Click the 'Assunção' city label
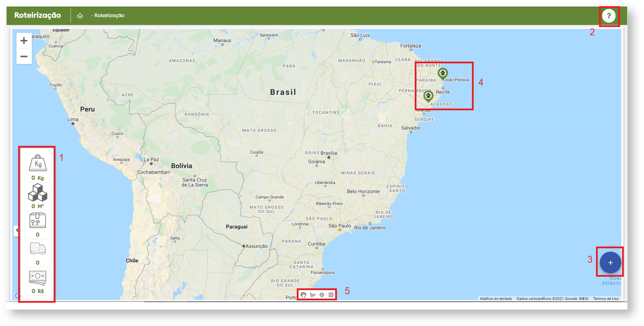Screen dimensions: 644x326 [256, 246]
